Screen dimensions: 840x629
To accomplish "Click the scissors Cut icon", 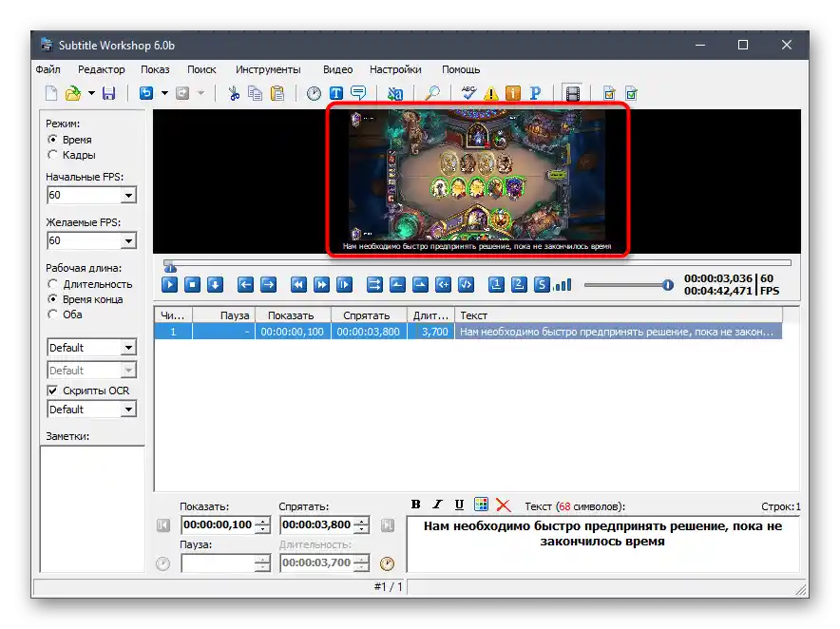I will 233,93.
